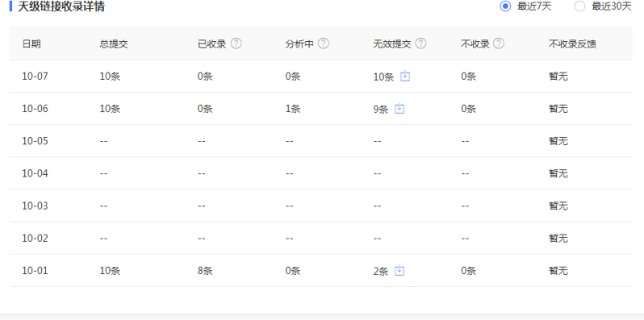Click the help icon beside 分析中

pos(324,44)
